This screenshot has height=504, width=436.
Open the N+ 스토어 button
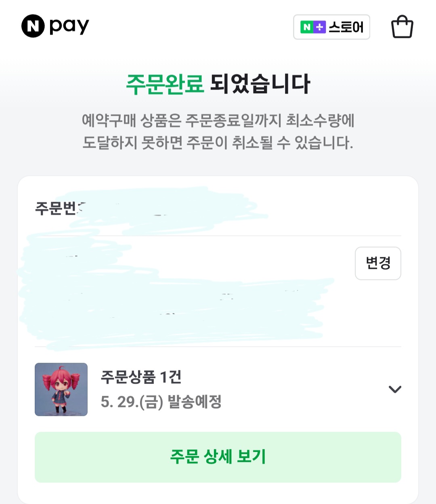331,27
